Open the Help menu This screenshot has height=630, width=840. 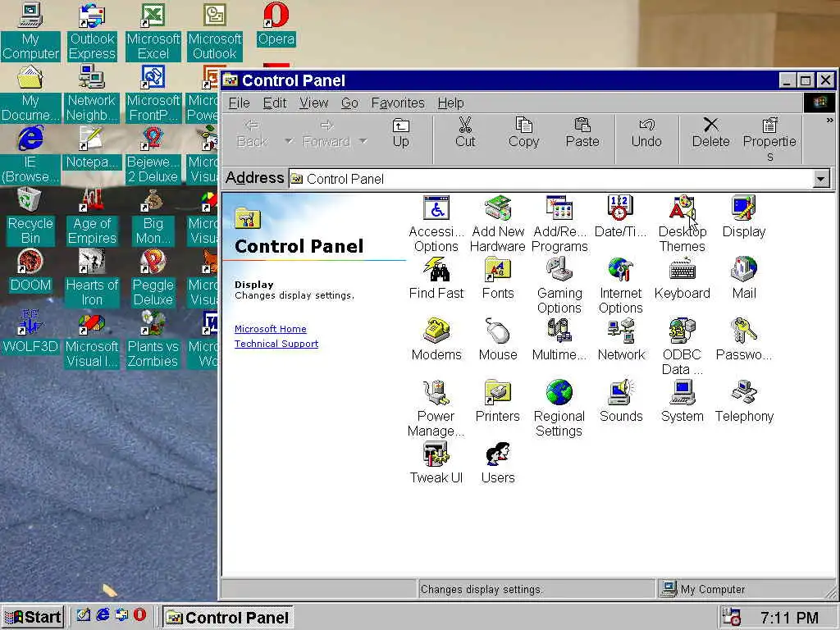450,103
